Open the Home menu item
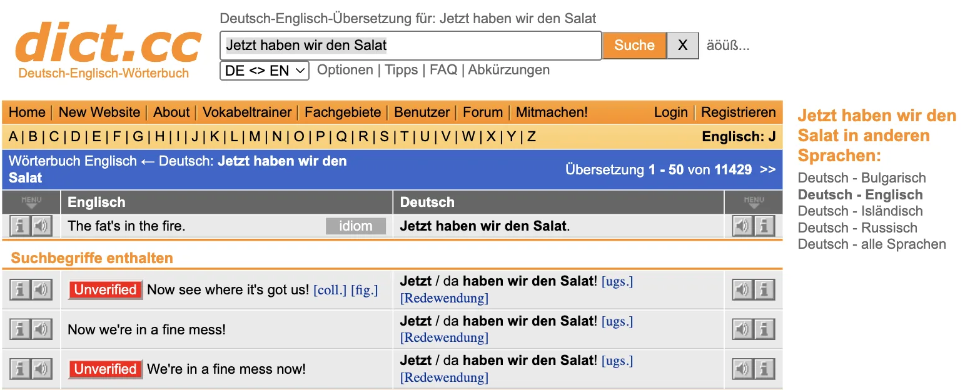Image resolution: width=980 pixels, height=390 pixels. coord(27,112)
